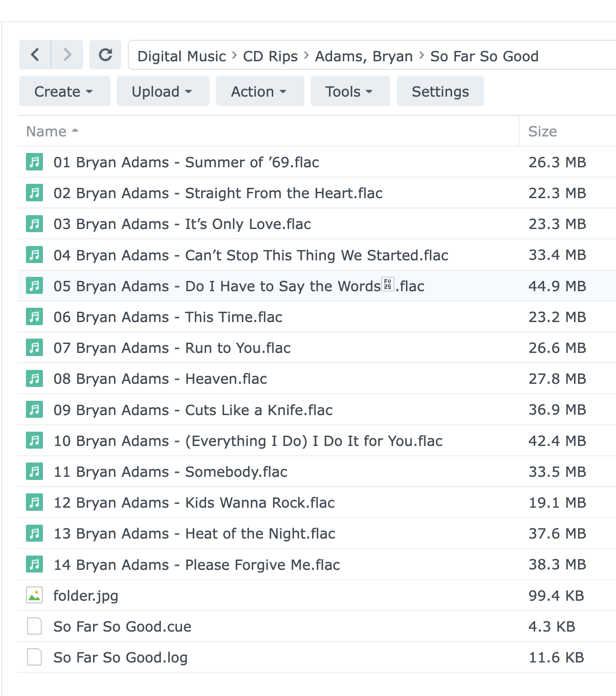This screenshot has height=696, width=616.
Task: Sort the list by Name column header
Action: click(46, 132)
